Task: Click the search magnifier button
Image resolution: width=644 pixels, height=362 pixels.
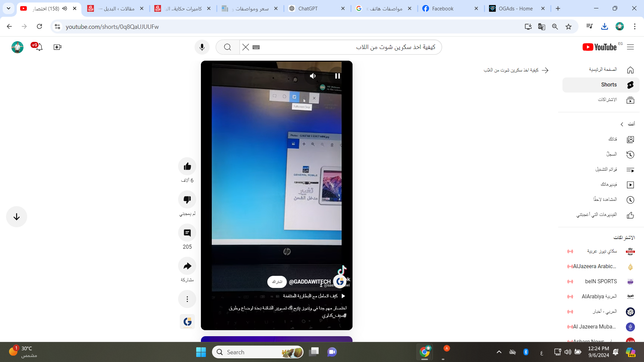Action: pyautogui.click(x=227, y=47)
